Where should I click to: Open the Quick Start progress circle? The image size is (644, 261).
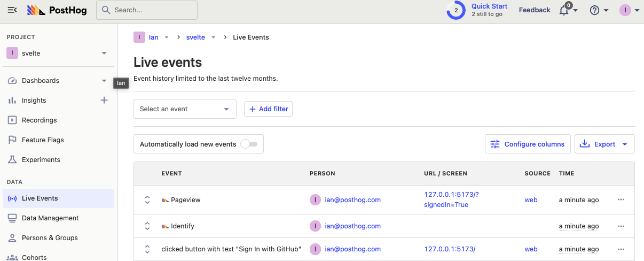456,10
